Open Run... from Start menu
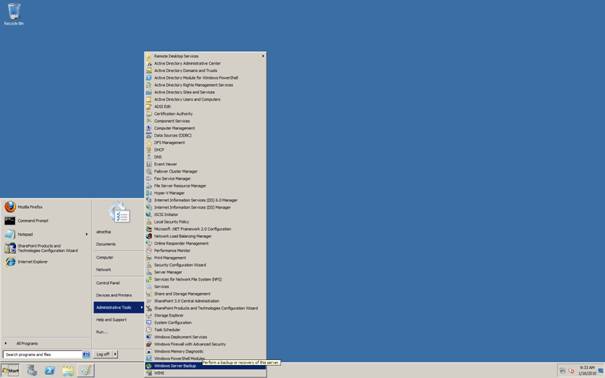The width and height of the screenshot is (605, 378). [101, 332]
